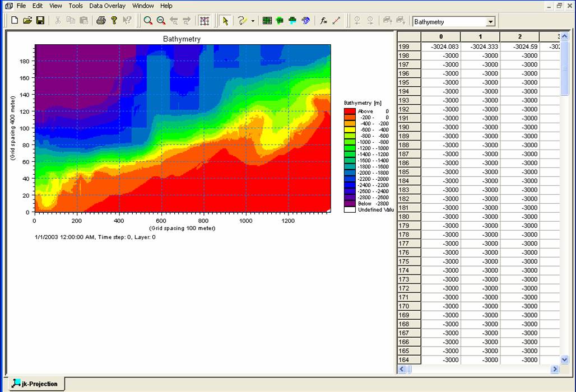Image resolution: width=576 pixels, height=392 pixels.
Task: Click the Print icon
Action: [x=101, y=21]
